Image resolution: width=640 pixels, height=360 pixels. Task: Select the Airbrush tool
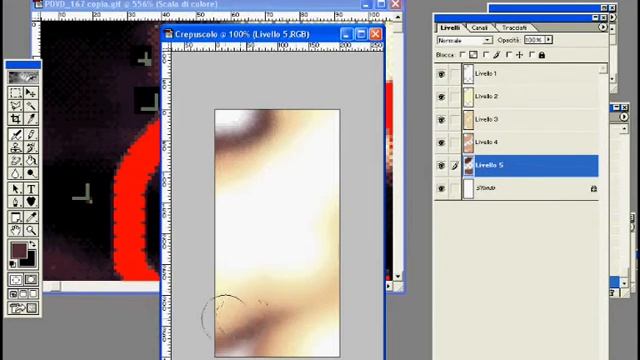click(16, 134)
